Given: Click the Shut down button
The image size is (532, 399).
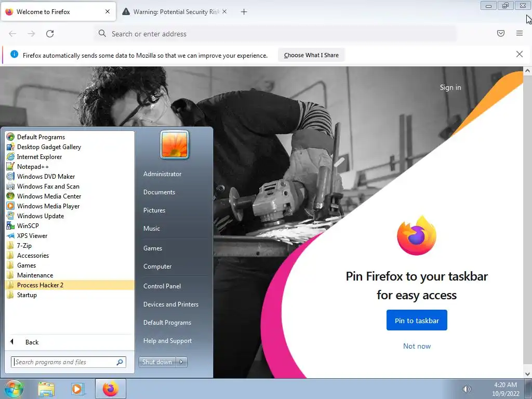Looking at the screenshot, I should (157, 362).
